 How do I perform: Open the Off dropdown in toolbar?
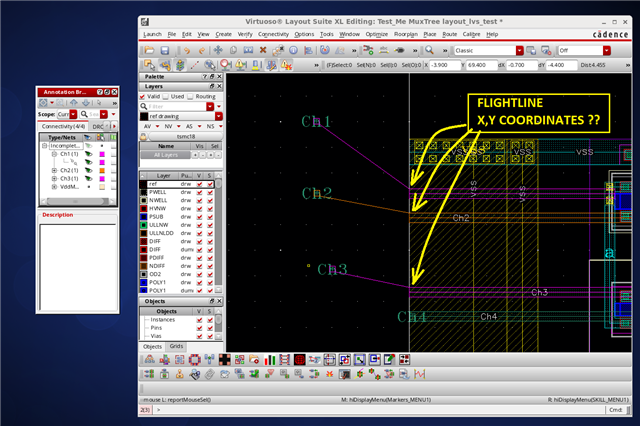pyautogui.click(x=607, y=50)
